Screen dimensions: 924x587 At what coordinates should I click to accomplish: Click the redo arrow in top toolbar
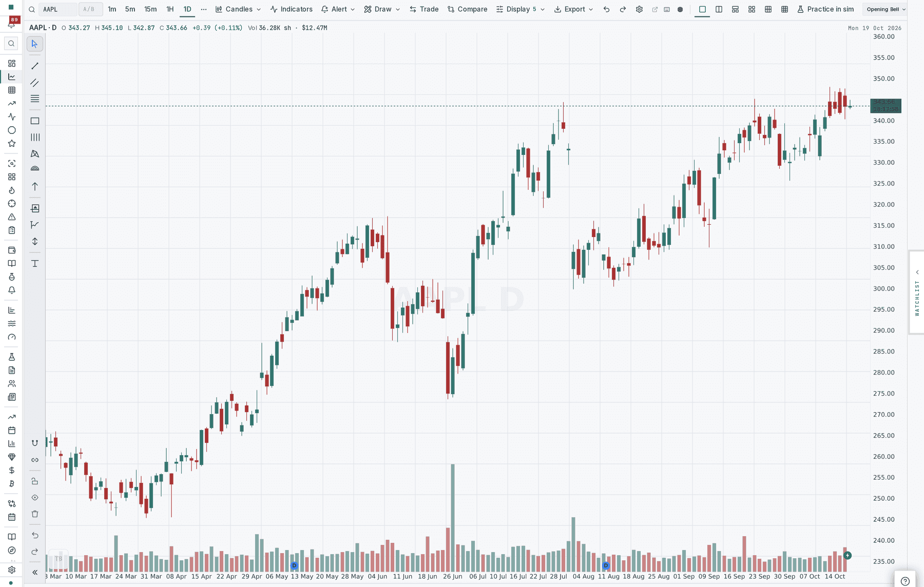pos(623,9)
